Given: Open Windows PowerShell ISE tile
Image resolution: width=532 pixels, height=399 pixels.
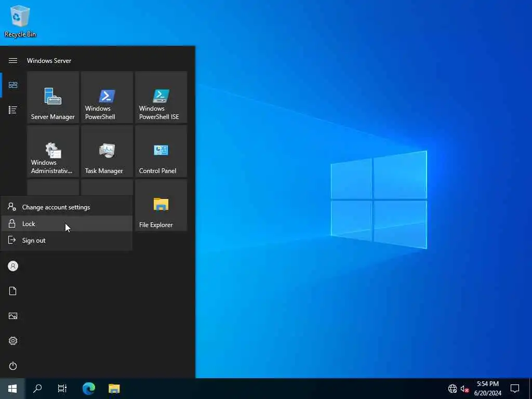Looking at the screenshot, I should [x=161, y=97].
